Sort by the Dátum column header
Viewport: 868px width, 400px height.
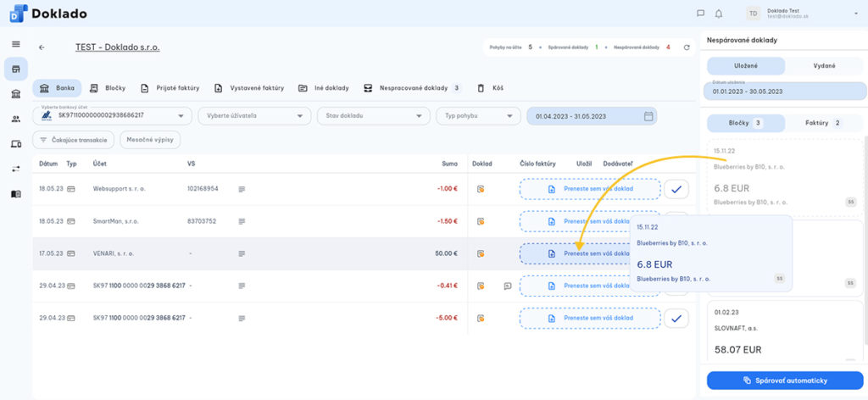click(48, 164)
